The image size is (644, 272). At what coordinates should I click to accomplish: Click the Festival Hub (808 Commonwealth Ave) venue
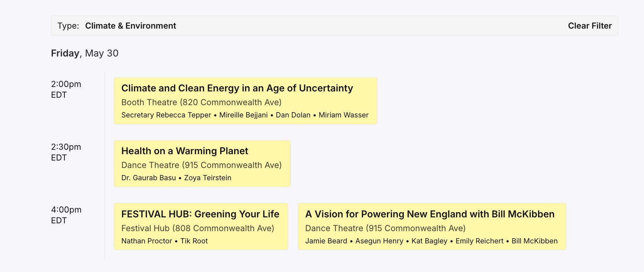(197, 228)
